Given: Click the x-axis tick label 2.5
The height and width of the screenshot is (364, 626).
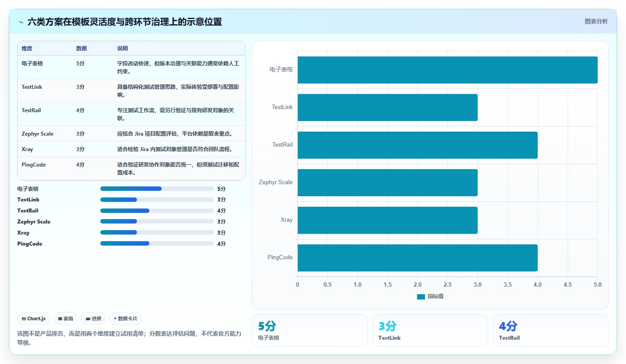Looking at the screenshot, I should pyautogui.click(x=448, y=285).
